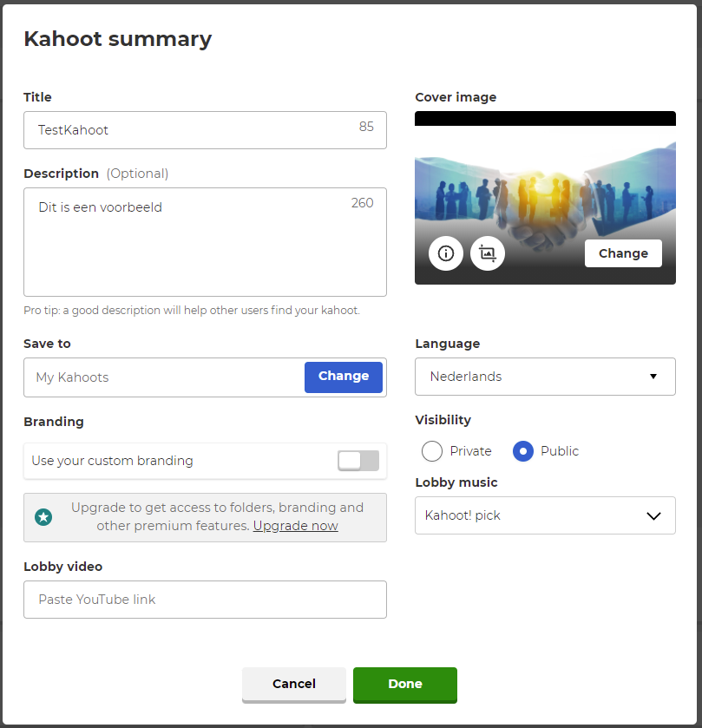Click the cover image info icon
The image size is (702, 728).
pyautogui.click(x=446, y=253)
